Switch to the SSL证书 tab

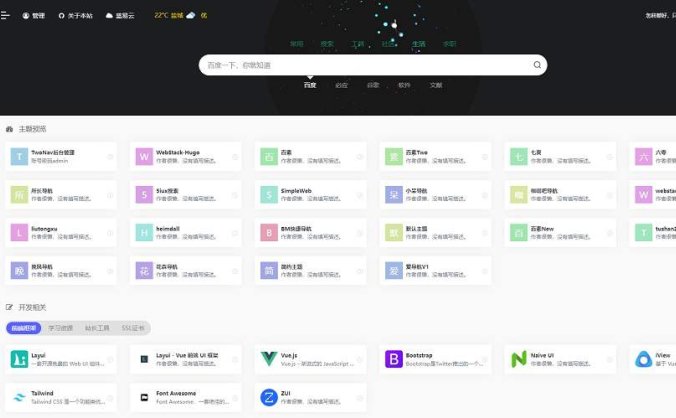point(133,328)
